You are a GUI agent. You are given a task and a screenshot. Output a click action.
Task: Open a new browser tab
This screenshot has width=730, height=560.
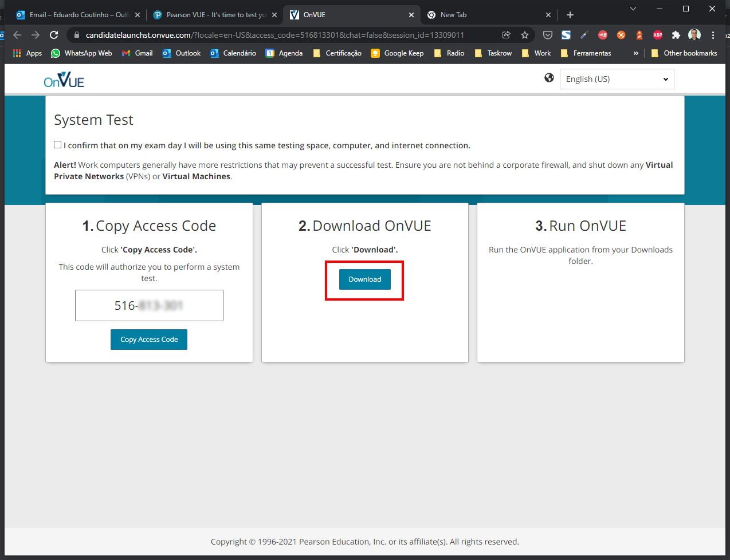pos(570,15)
